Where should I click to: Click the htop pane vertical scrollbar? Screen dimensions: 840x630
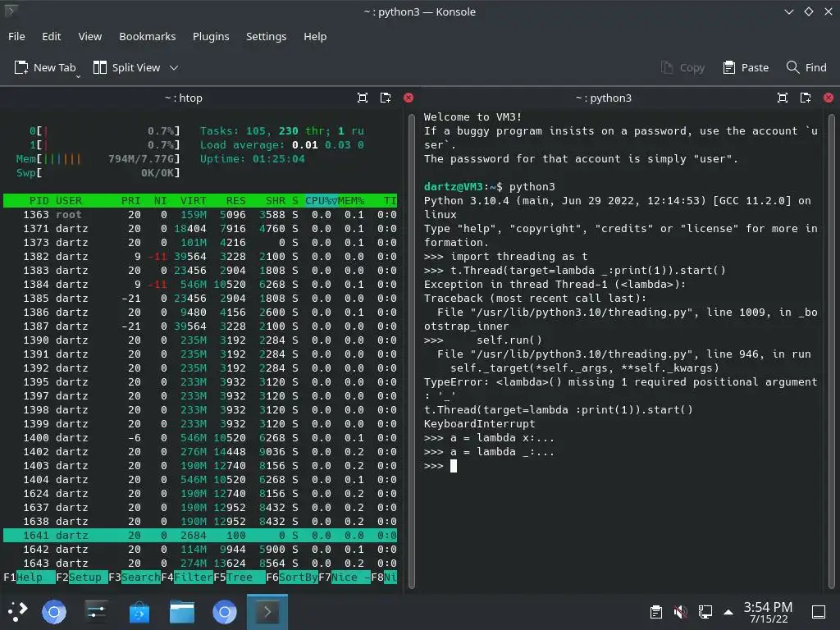[x=412, y=351]
